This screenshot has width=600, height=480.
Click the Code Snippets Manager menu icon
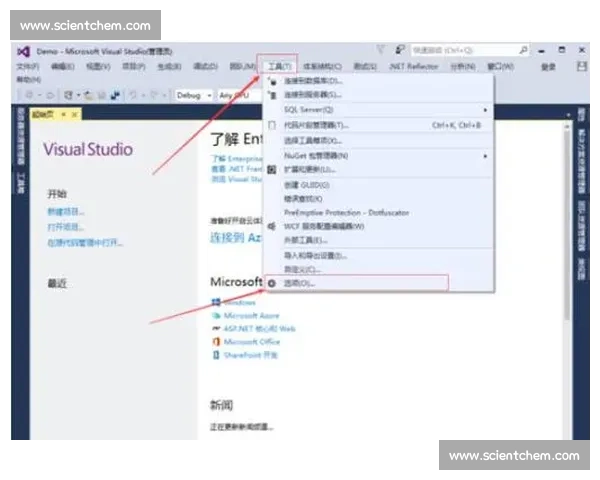pyautogui.click(x=272, y=125)
